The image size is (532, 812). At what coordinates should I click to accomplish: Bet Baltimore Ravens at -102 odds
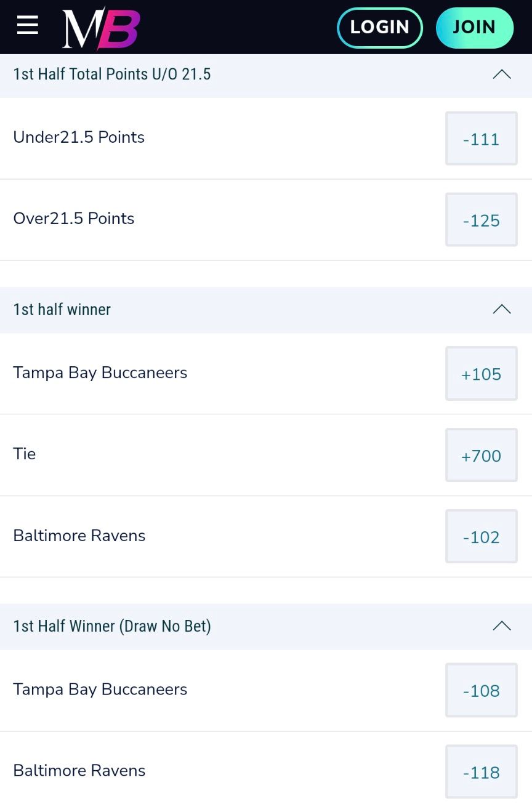pos(482,537)
